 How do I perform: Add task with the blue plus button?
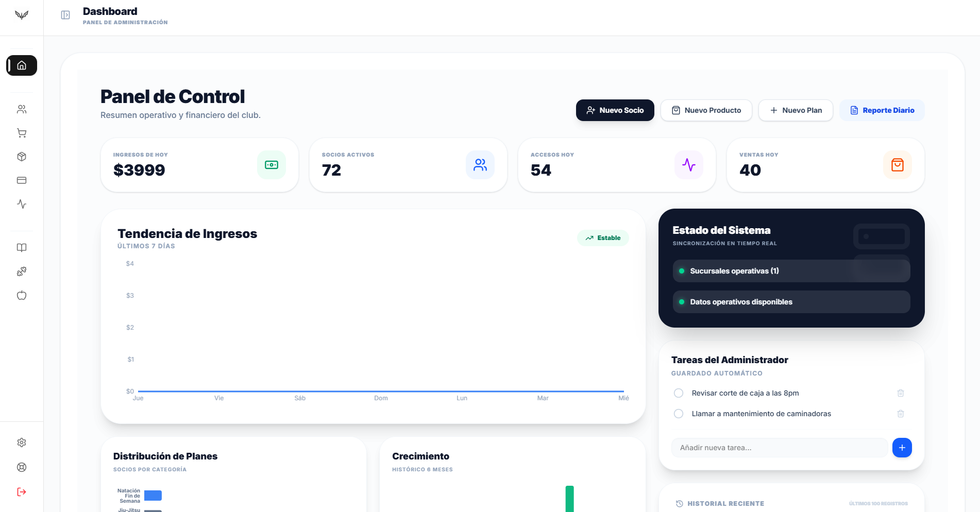coord(902,448)
